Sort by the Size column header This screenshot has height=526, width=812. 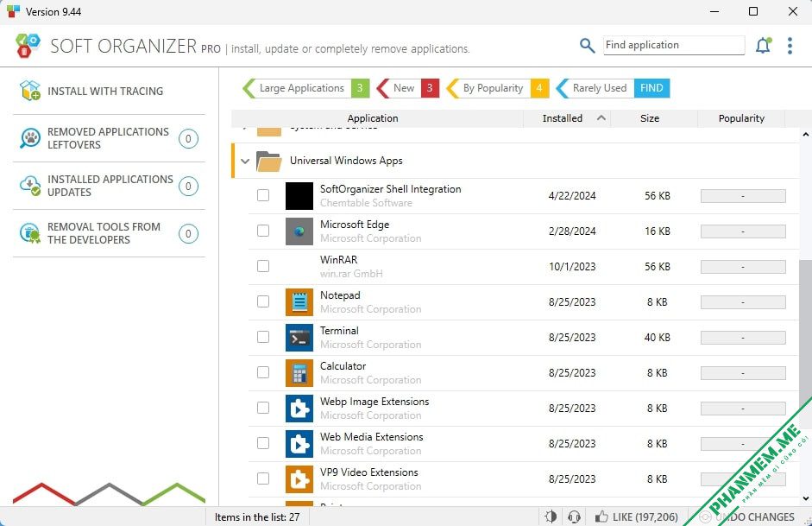click(653, 118)
